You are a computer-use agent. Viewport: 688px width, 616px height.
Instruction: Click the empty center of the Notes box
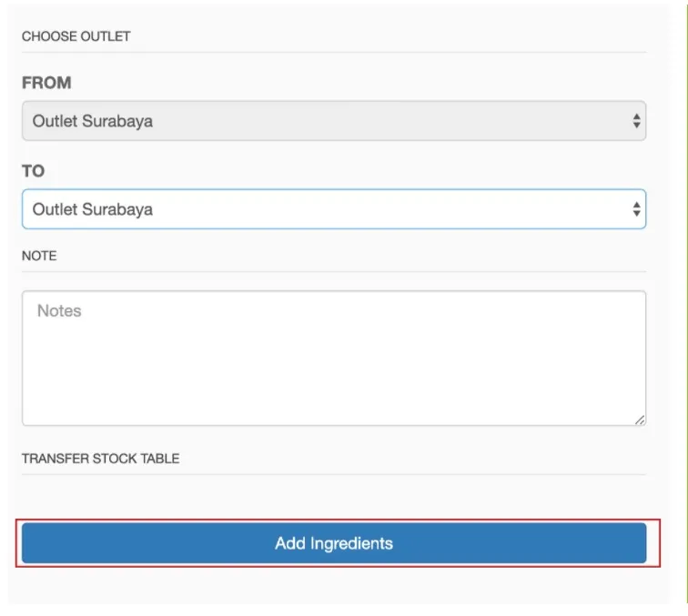click(334, 358)
